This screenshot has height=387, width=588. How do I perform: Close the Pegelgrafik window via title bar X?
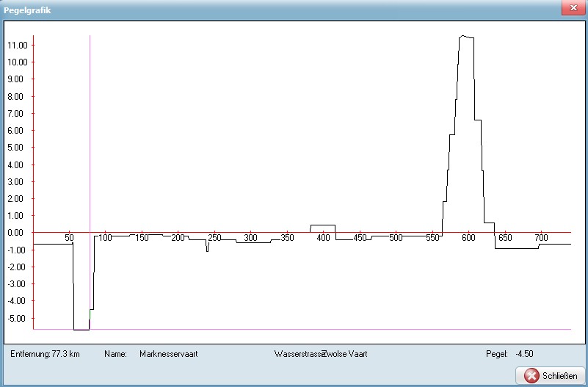570,7
